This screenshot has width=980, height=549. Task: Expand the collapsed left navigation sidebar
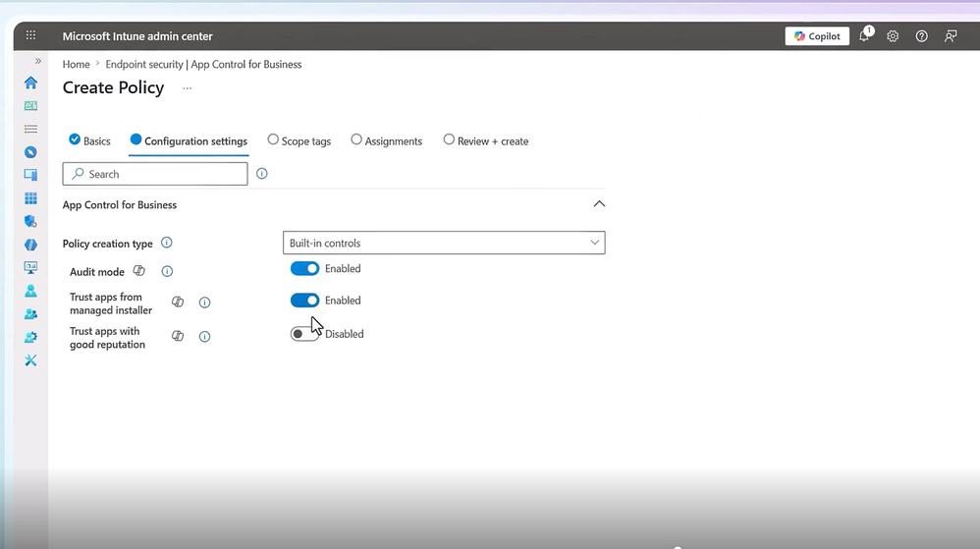pyautogui.click(x=37, y=61)
